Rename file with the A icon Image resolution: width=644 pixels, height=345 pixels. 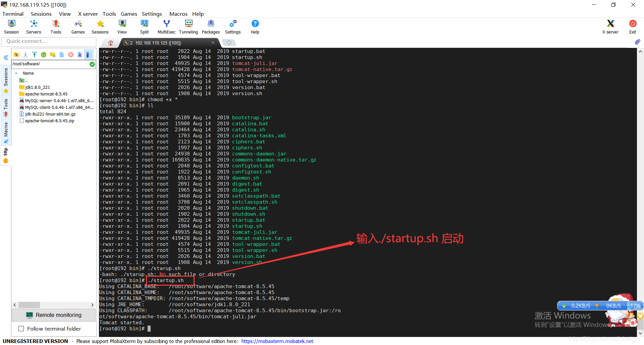[x=80, y=55]
